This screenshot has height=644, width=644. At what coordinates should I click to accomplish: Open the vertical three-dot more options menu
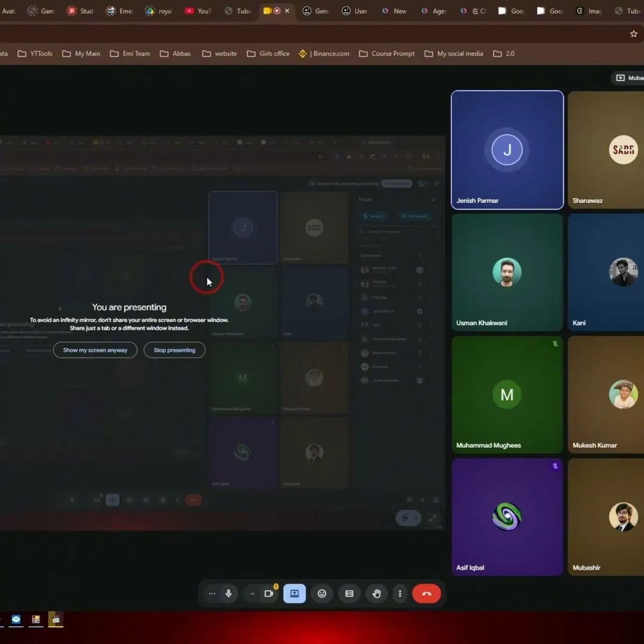400,593
